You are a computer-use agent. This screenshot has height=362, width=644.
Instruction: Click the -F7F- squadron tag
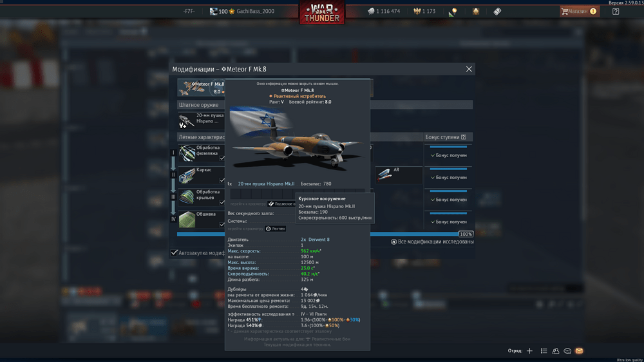(x=189, y=11)
